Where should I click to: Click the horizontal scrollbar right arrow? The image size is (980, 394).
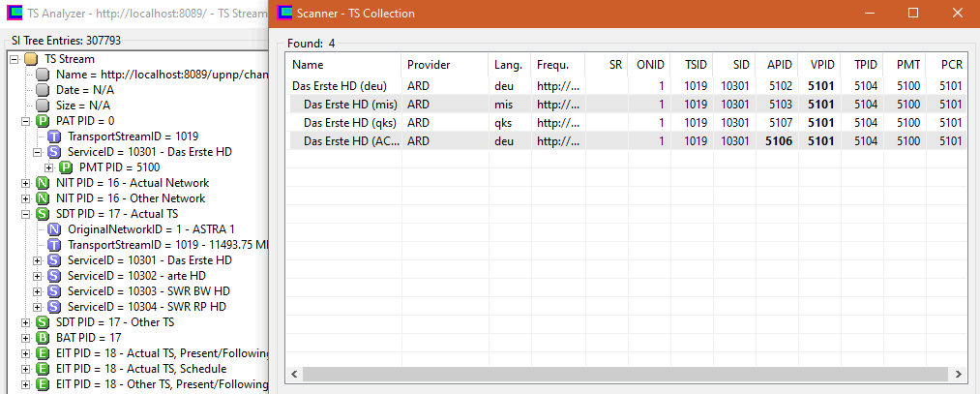(x=959, y=374)
